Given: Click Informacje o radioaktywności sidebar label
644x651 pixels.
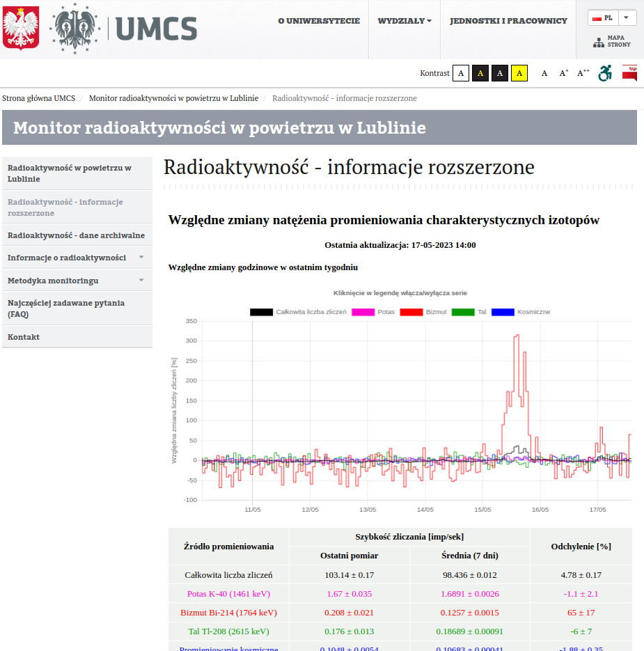Looking at the screenshot, I should pos(67,258).
